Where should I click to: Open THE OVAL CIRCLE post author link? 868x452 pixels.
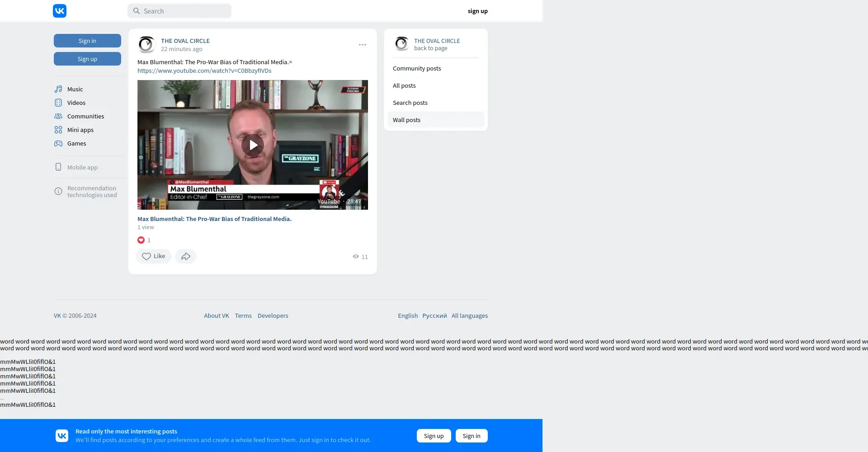pyautogui.click(x=185, y=41)
